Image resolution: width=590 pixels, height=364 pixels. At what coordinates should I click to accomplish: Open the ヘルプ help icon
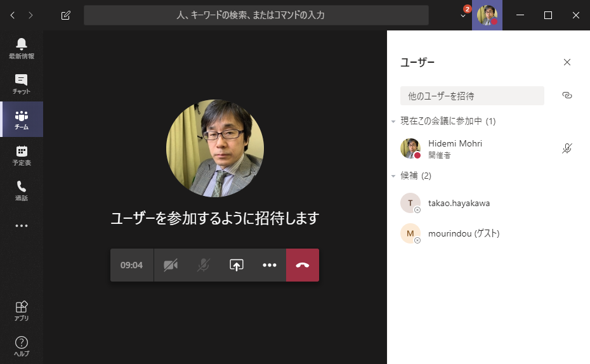tap(22, 346)
